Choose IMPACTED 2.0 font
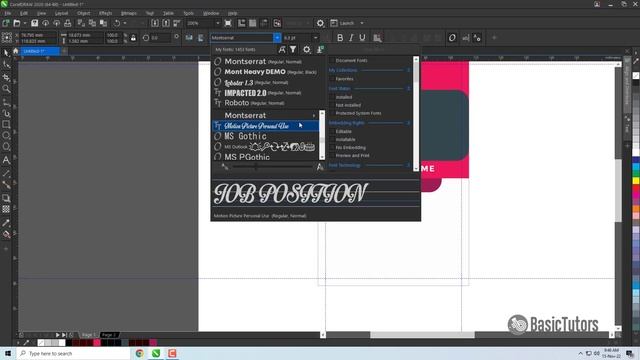The width and height of the screenshot is (640, 360). [x=265, y=93]
